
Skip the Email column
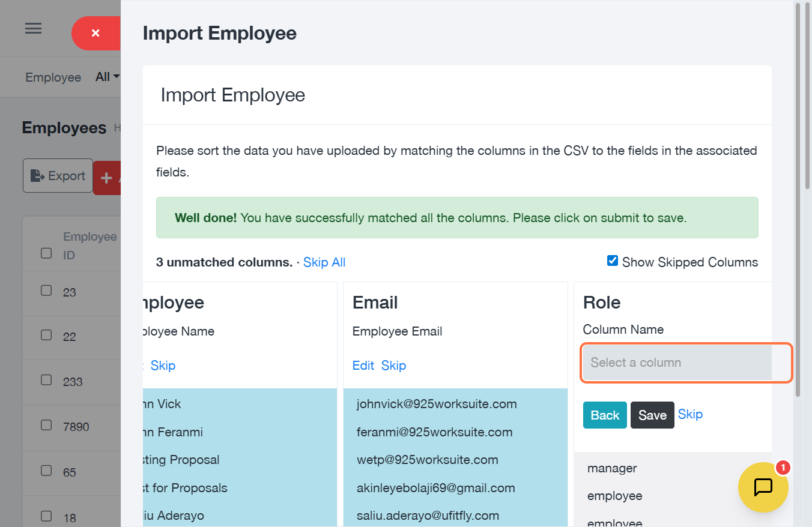click(x=394, y=366)
